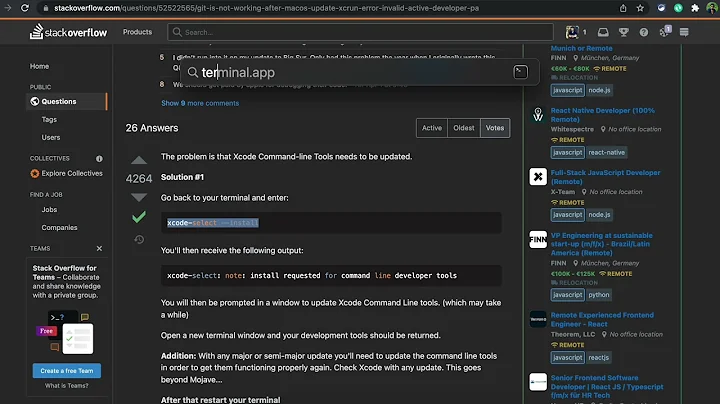Downvote the answer with 4264 votes
This screenshot has height=404, width=720.
(138, 196)
